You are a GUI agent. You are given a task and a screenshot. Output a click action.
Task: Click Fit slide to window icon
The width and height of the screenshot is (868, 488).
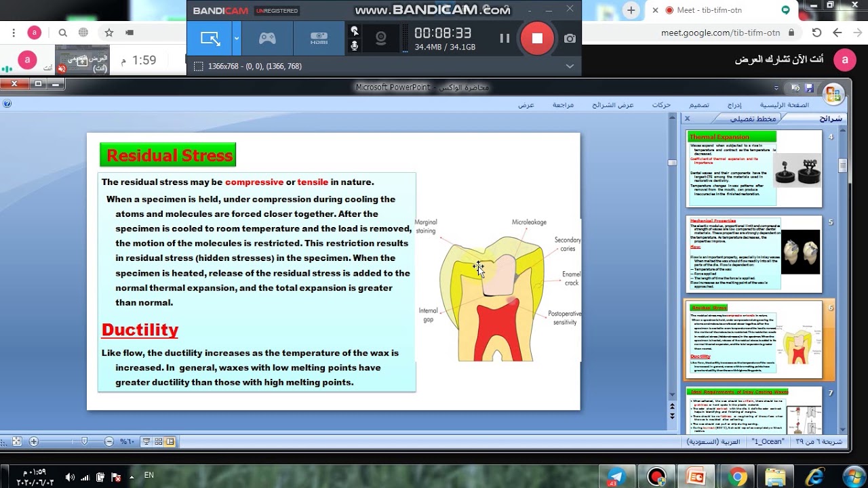pos(17,441)
